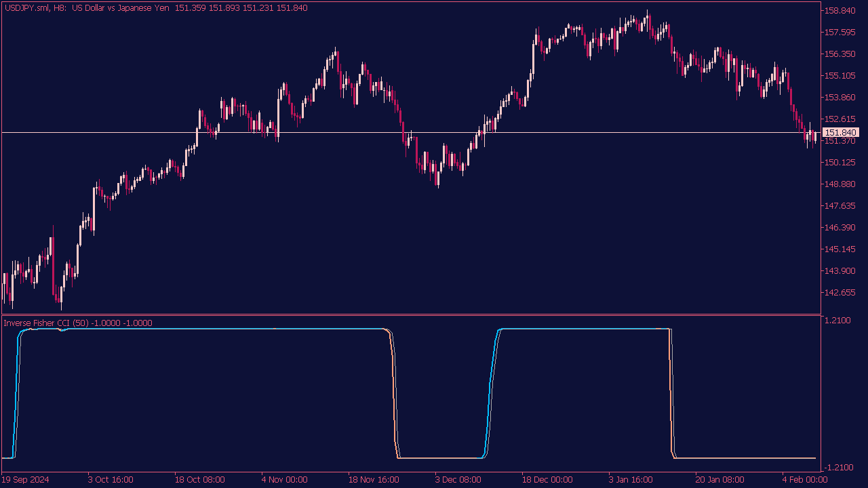Image resolution: width=868 pixels, height=488 pixels.
Task: Select the 19 Sep 2024 date label
Action: pos(26,480)
